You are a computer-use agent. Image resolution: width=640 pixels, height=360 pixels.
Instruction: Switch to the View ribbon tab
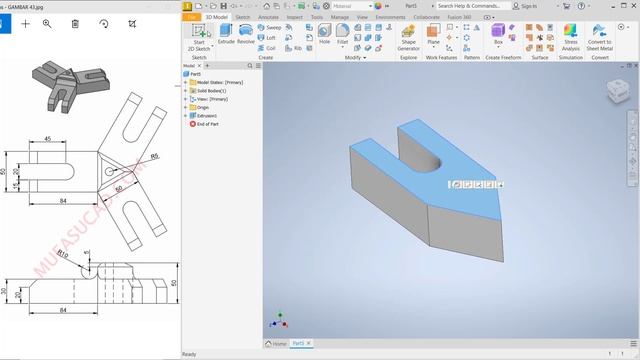[362, 17]
